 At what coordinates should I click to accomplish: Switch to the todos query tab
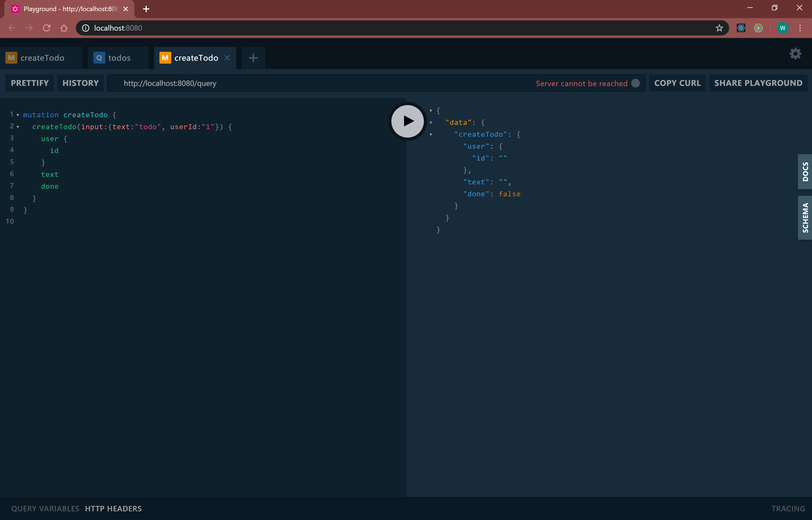(118, 58)
